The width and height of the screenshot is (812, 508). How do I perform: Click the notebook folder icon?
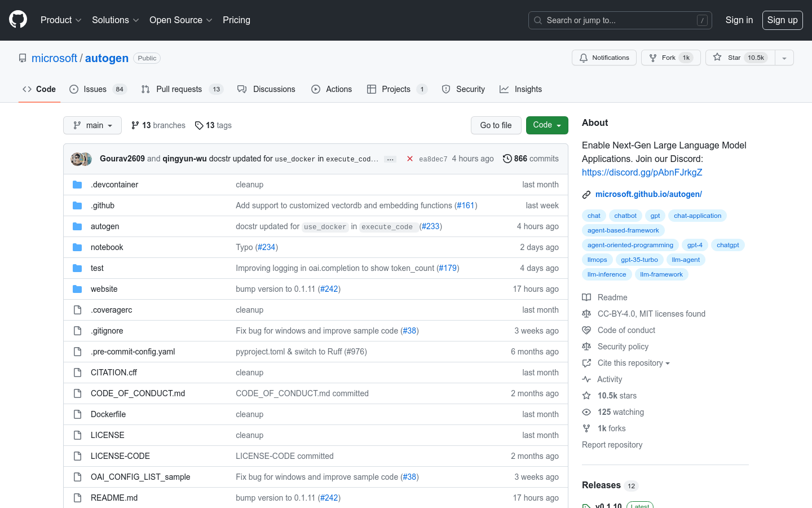point(77,247)
